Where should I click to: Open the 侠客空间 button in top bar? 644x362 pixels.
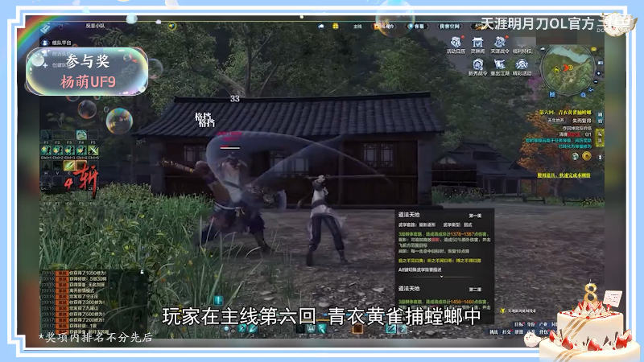click(x=449, y=27)
